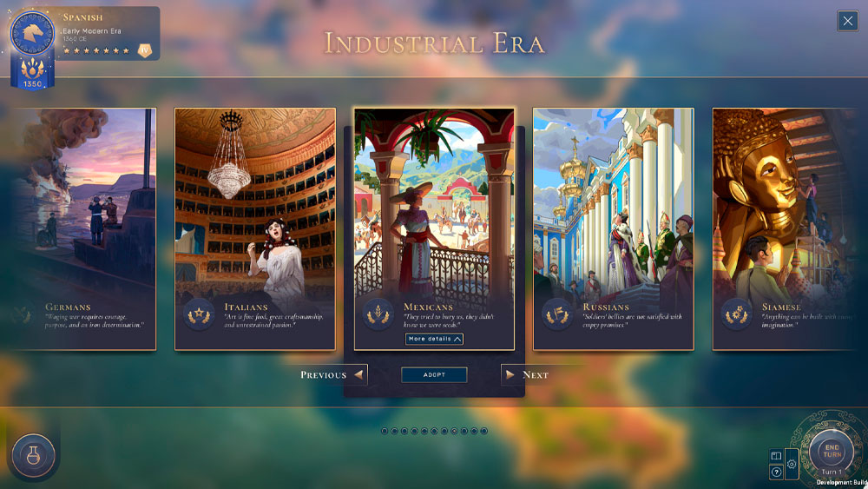Expand More details on Mexicans card

(x=434, y=339)
